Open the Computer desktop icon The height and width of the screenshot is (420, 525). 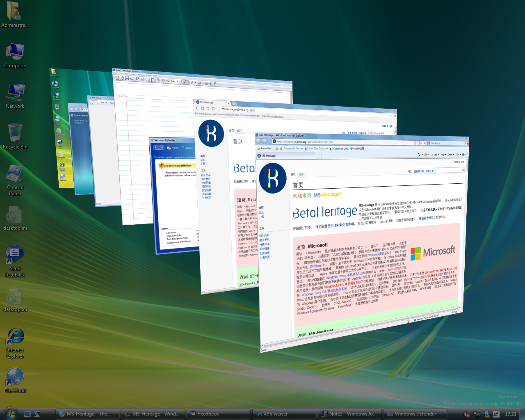tap(15, 56)
